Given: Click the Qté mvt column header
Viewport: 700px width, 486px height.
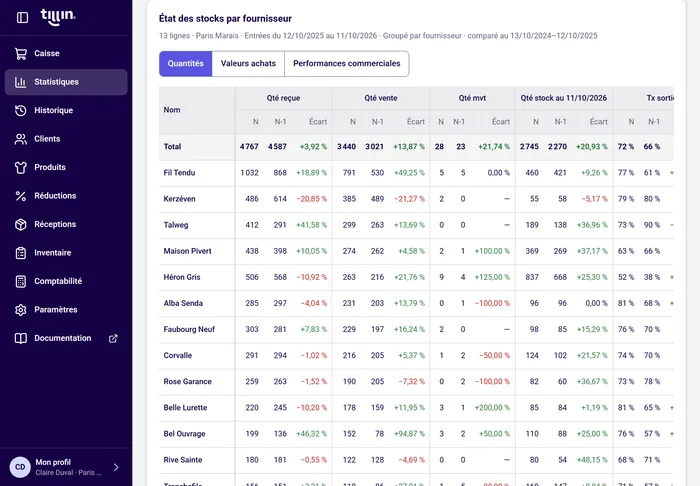Looking at the screenshot, I should [x=472, y=98].
